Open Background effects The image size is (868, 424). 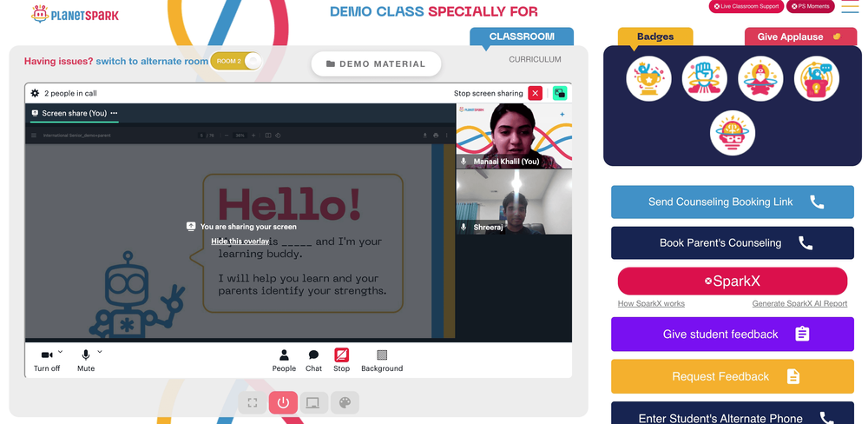(x=382, y=361)
